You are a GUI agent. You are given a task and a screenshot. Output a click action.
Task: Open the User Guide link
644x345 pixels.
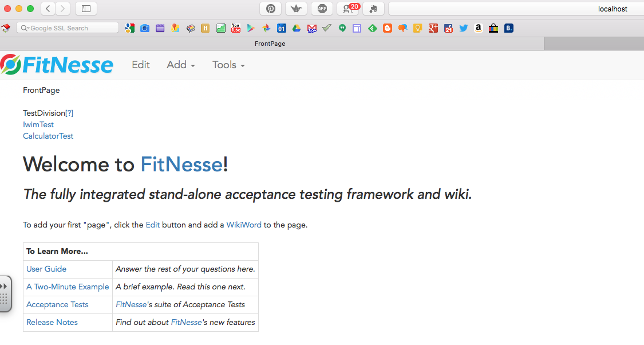[x=46, y=269]
